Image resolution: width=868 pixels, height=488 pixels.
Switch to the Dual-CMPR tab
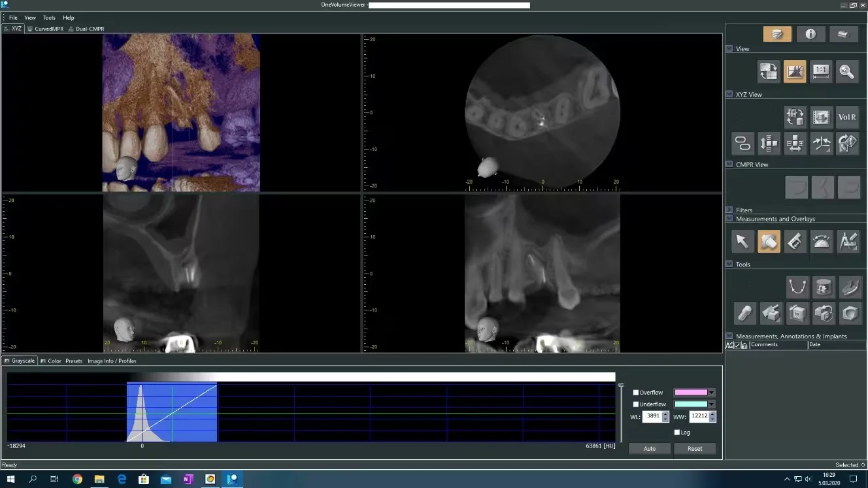click(x=86, y=29)
